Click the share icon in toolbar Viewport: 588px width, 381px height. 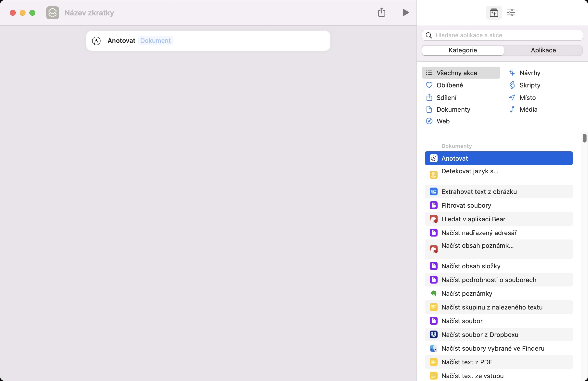click(x=381, y=12)
